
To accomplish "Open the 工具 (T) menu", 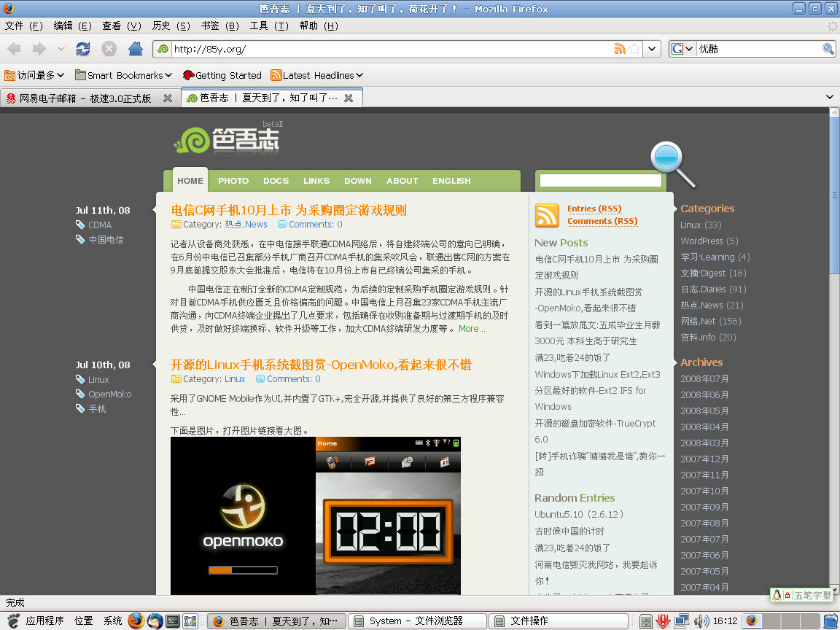I will [270, 26].
